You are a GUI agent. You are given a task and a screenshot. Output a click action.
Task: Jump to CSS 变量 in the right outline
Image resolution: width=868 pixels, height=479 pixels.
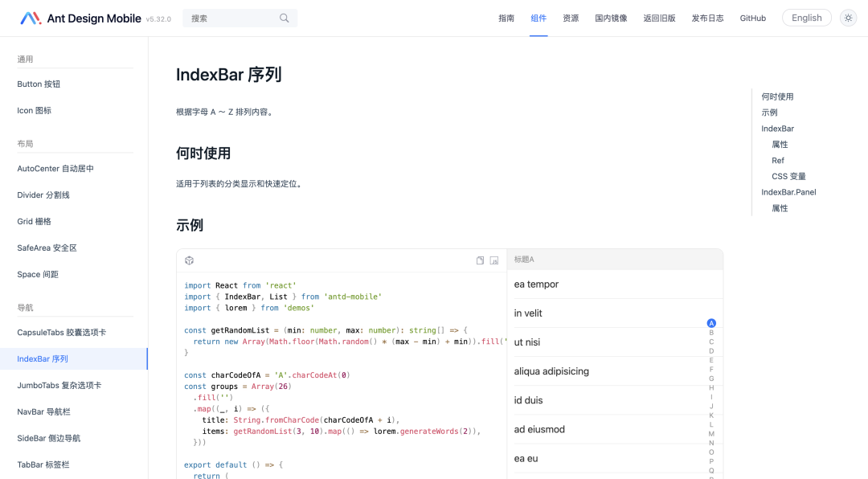789,176
